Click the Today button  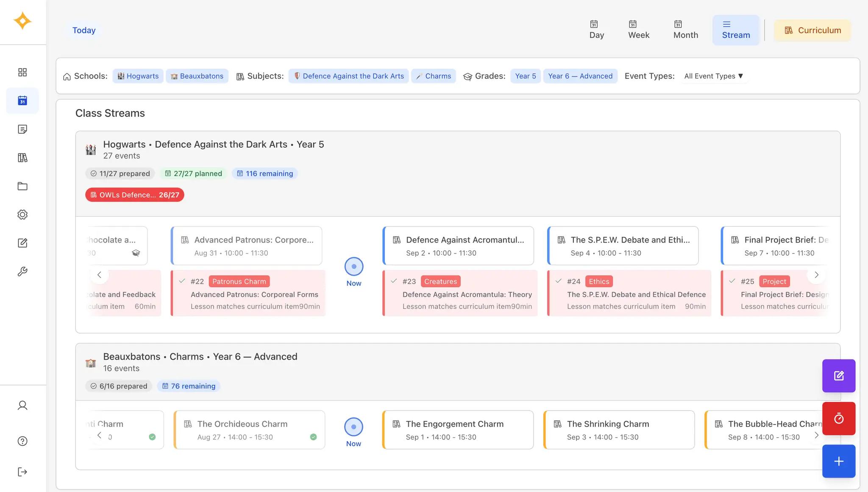click(84, 30)
